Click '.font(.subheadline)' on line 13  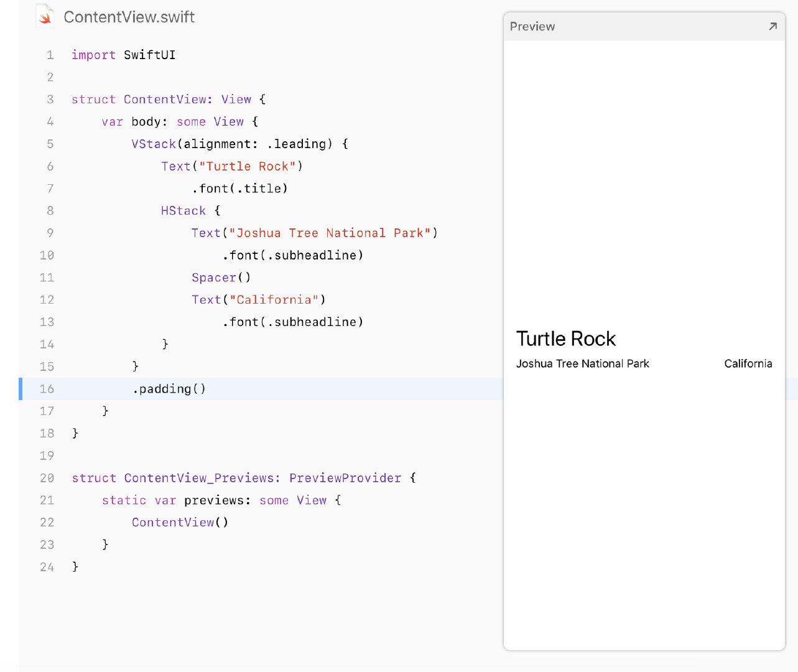coord(292,322)
